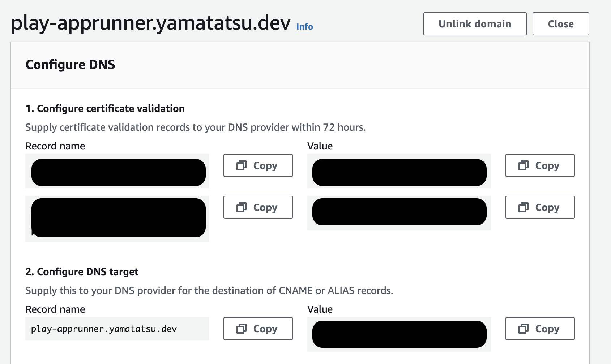This screenshot has height=364, width=611.
Task: Click the copy icon beside the second certificate value
Action: point(524,207)
